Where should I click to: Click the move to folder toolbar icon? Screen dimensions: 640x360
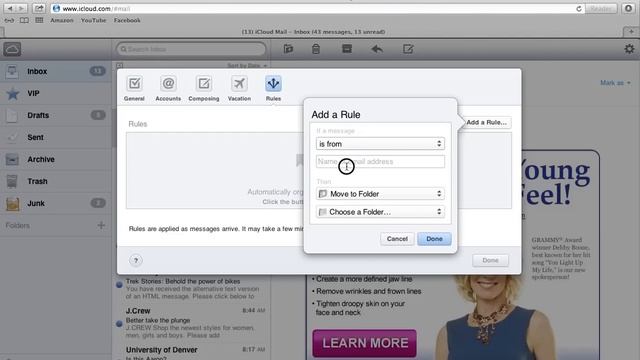pyautogui.click(x=288, y=49)
